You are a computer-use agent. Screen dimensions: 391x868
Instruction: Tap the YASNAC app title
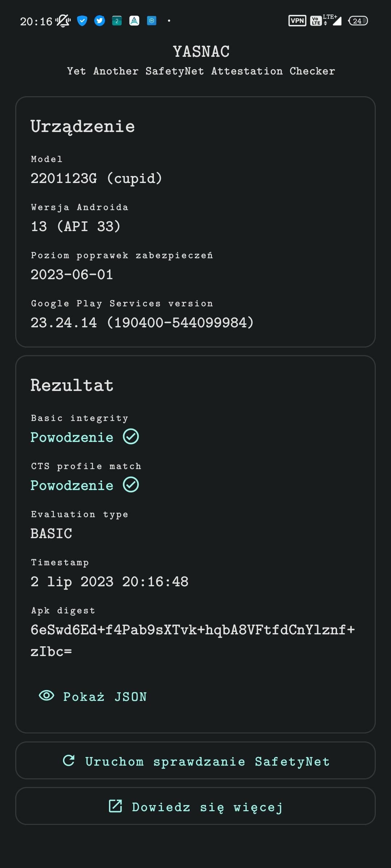pyautogui.click(x=201, y=52)
